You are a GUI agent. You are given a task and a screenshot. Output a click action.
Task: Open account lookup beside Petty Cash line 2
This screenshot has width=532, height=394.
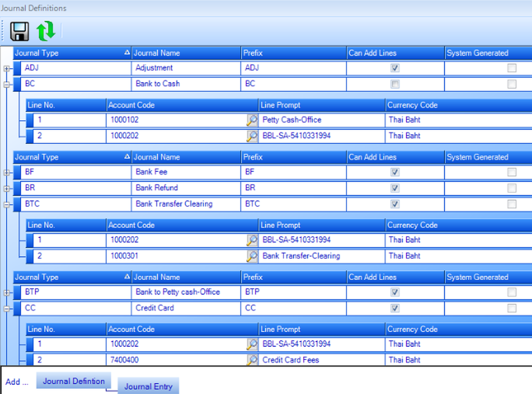(x=251, y=136)
